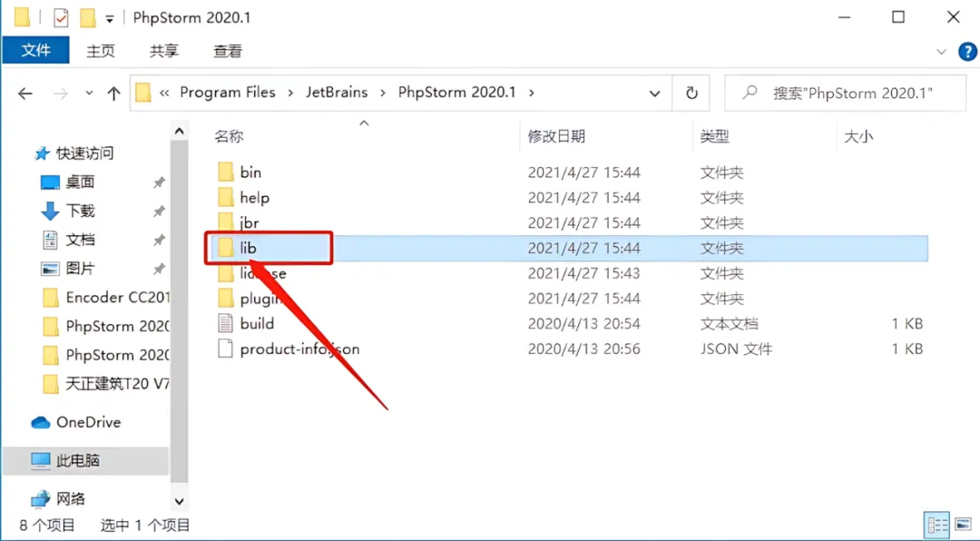Sort by 大小 column header
Viewport: 980px width, 541px height.
pos(858,136)
